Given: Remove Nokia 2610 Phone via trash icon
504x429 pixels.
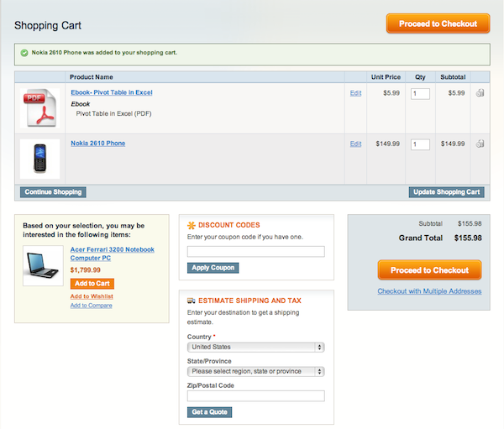Looking at the screenshot, I should click(x=480, y=144).
